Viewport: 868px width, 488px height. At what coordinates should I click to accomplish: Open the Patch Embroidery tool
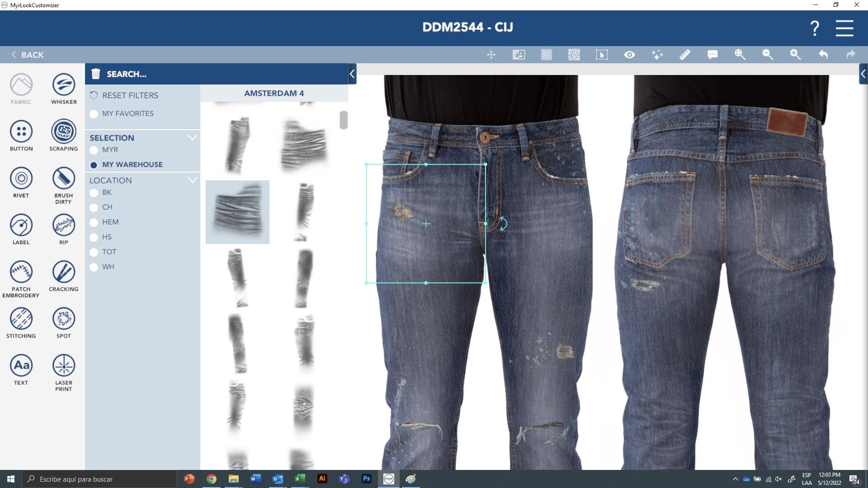(21, 272)
